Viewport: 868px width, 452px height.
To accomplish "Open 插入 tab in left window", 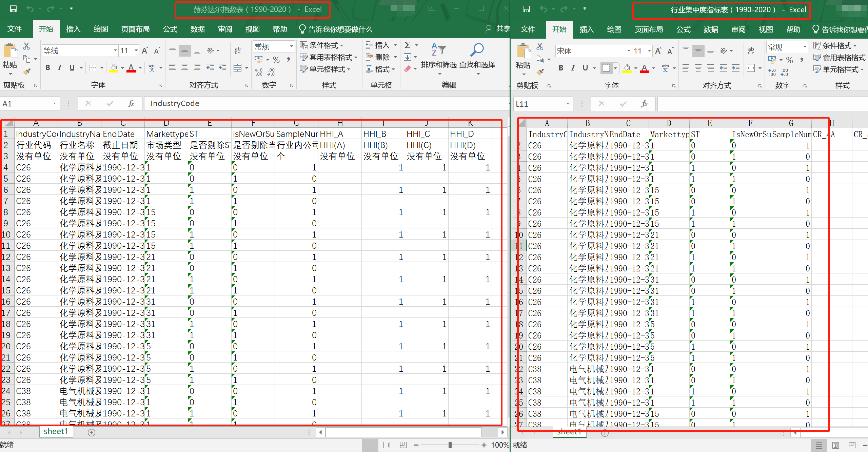I will click(x=73, y=29).
